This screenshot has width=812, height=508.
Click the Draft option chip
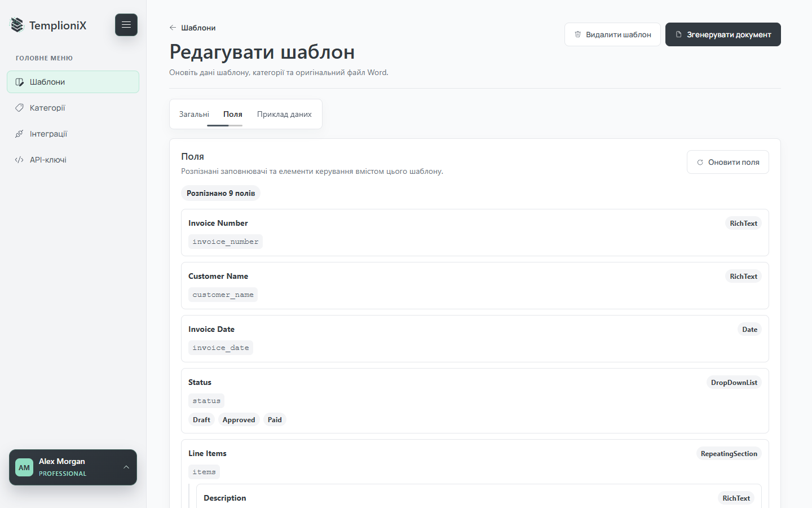pos(201,420)
